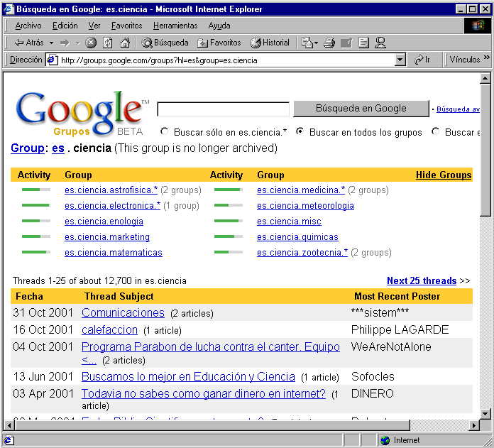Open the Edición menu
Viewport: 494px width, 448px height.
(x=65, y=26)
